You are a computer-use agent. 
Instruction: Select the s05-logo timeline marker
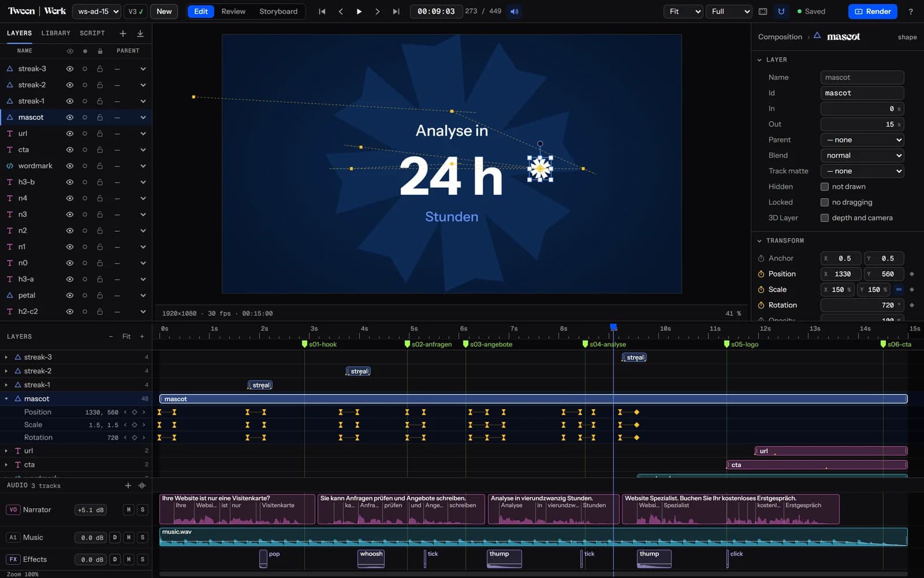pyautogui.click(x=742, y=344)
